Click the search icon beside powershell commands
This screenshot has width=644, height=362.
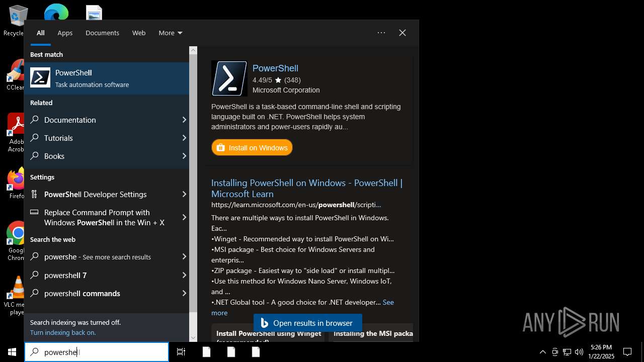[35, 293]
